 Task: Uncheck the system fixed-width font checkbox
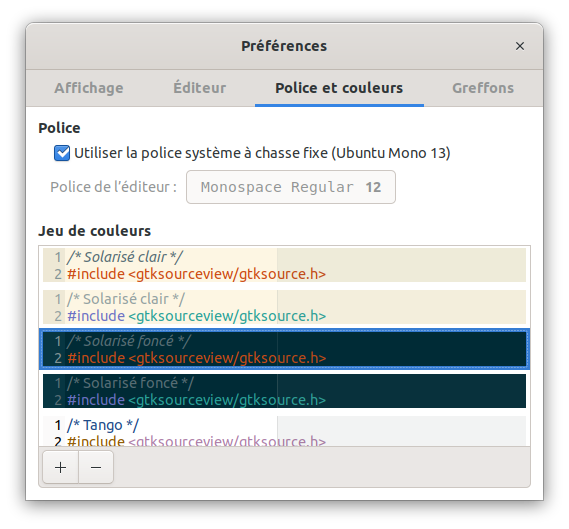pyautogui.click(x=62, y=153)
